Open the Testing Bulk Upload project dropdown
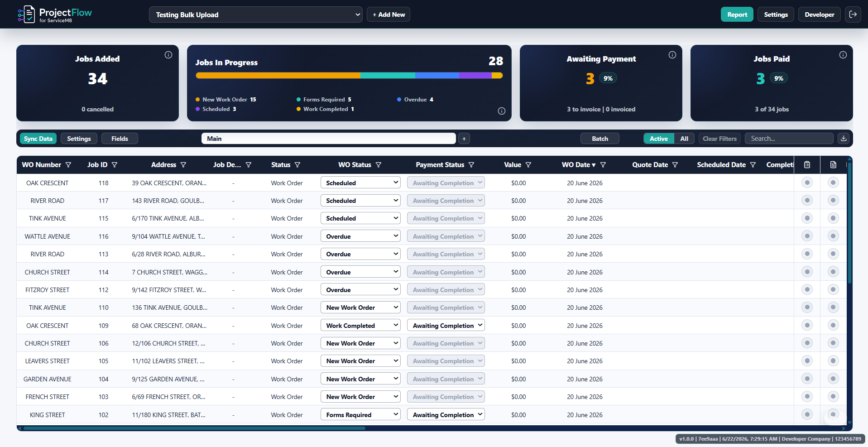This screenshot has width=868, height=447. coord(256,14)
